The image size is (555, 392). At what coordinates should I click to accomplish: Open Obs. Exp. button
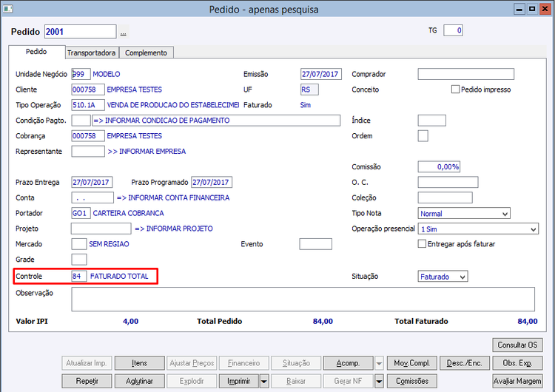(x=517, y=363)
